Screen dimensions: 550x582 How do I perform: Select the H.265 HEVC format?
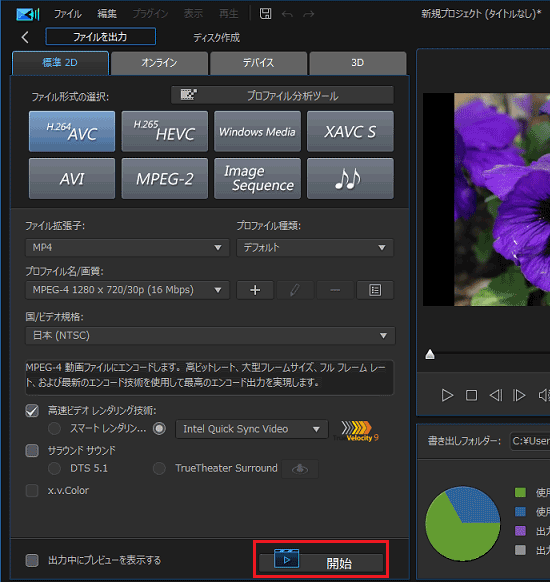[164, 131]
